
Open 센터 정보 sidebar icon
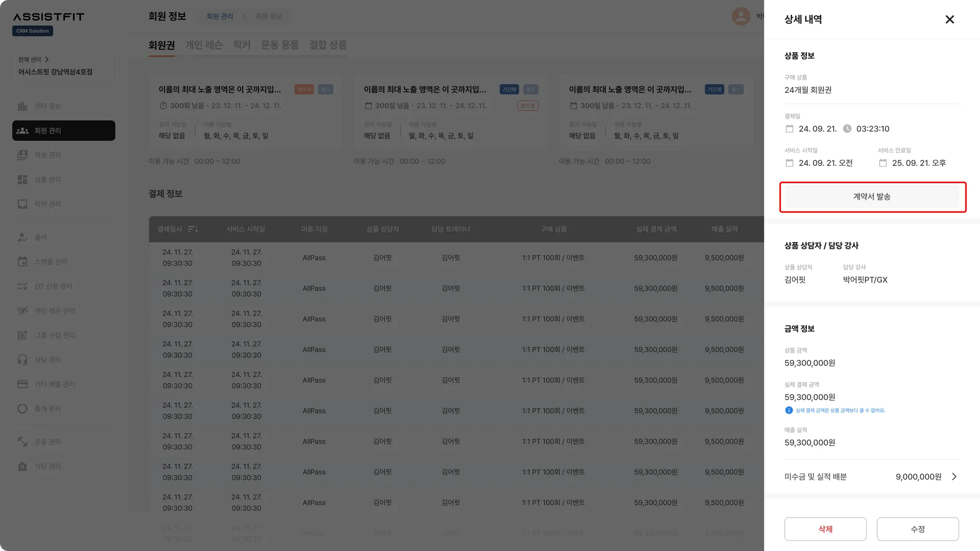22,106
